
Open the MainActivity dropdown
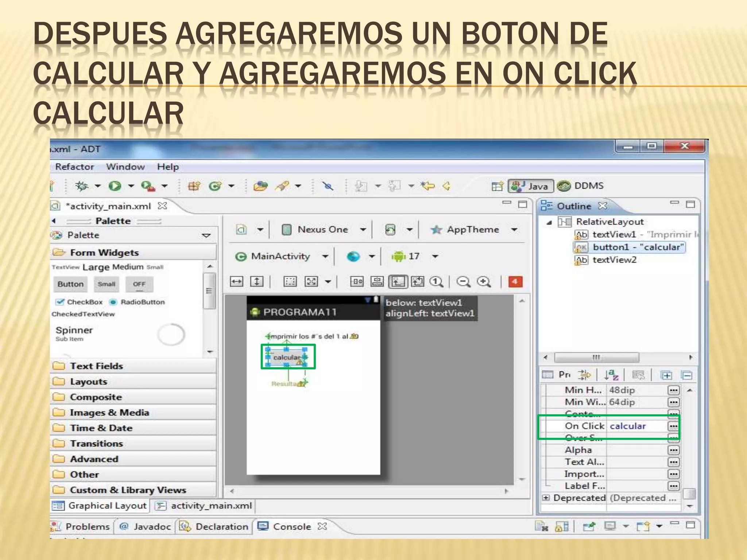(325, 256)
